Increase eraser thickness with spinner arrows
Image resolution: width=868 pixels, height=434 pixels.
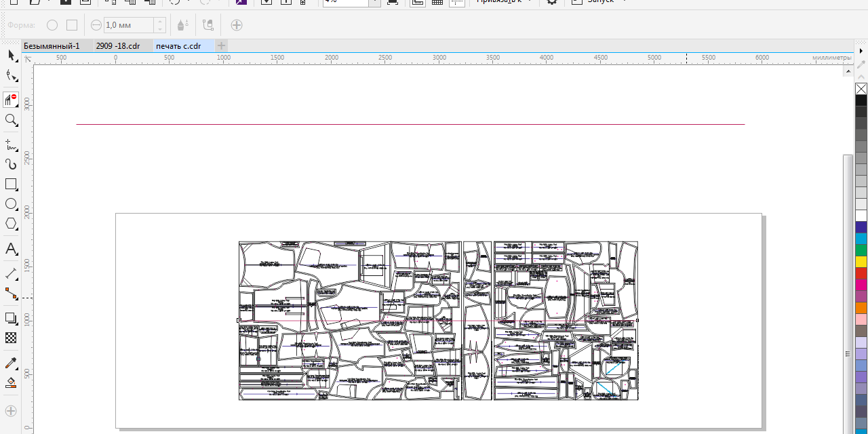[160, 22]
